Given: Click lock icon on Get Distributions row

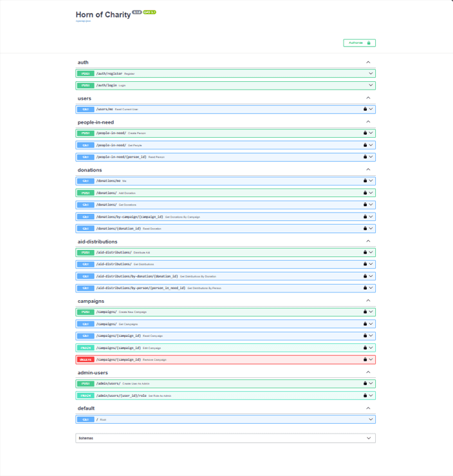Looking at the screenshot, I should [365, 264].
